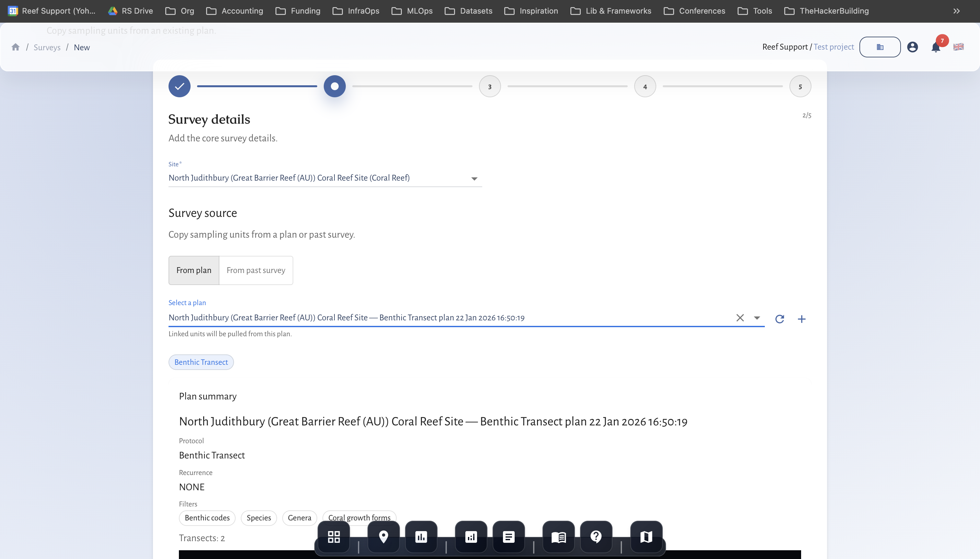
Task: Toggle the Benthic Transect chip
Action: 201,362
